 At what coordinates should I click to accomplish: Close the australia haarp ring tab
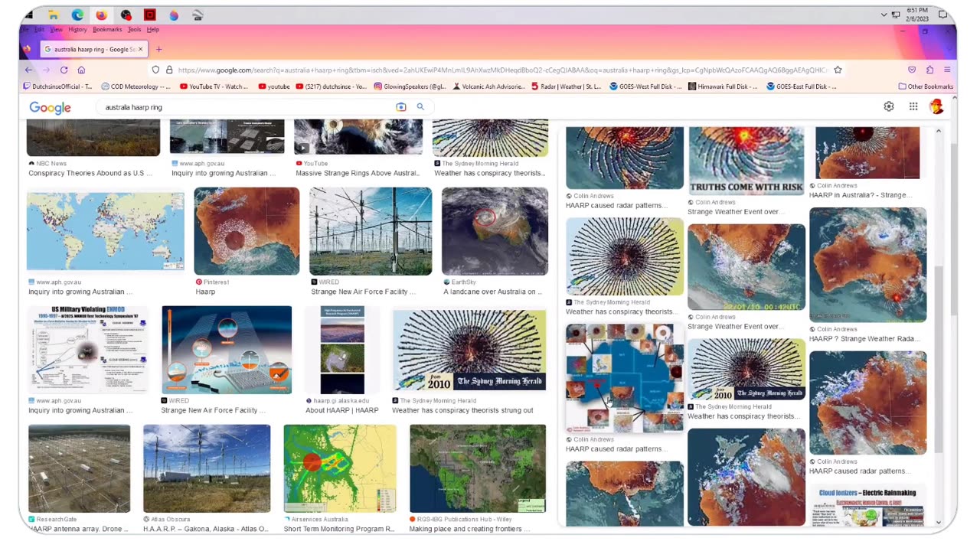[x=140, y=49]
